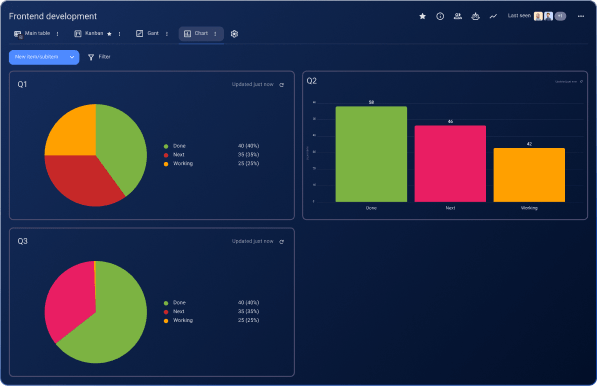Toggle the Kanban favorite star
The height and width of the screenshot is (386, 597).
[x=109, y=34]
